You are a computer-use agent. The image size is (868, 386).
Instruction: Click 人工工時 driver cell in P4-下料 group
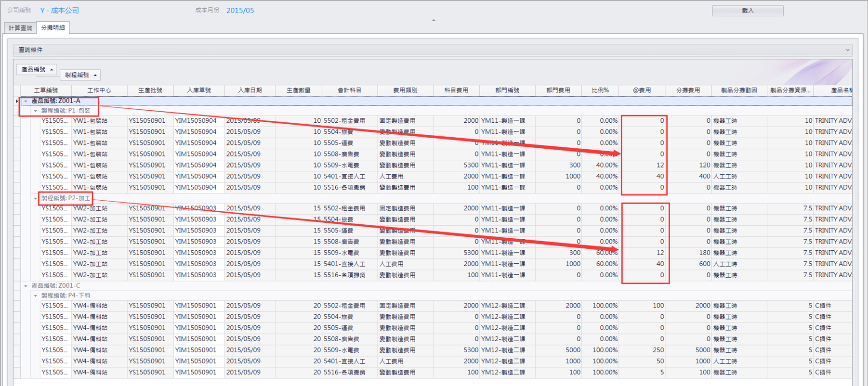739,361
